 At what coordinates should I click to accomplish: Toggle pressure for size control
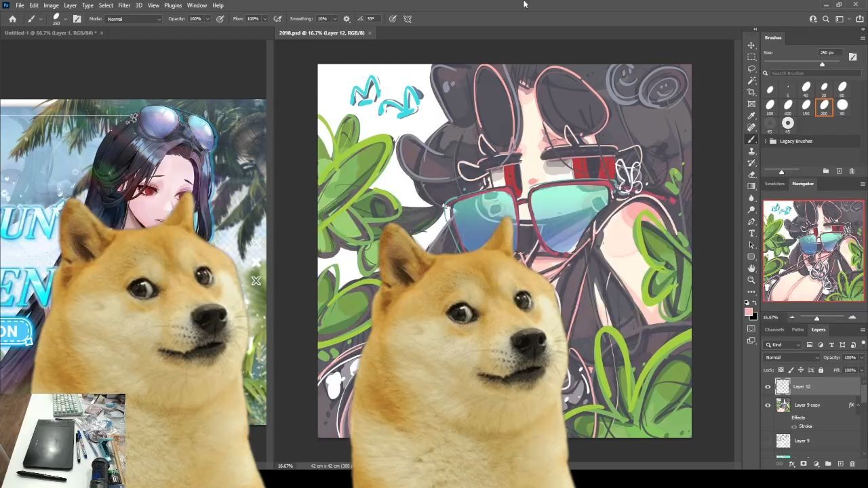point(393,18)
